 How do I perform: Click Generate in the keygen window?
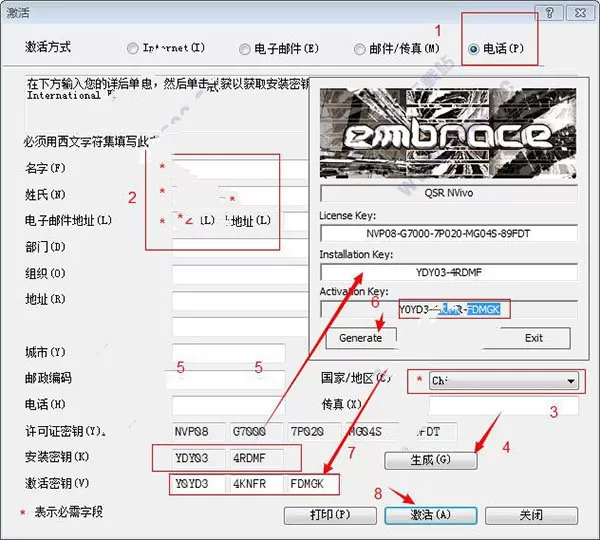(x=361, y=338)
